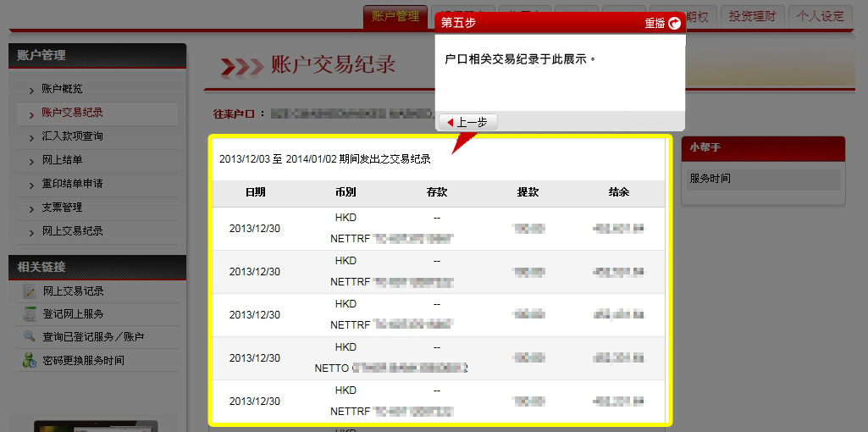868x432 pixels.
Task: Click the magnifier icon beside 查询已登记服务
Action: [29, 337]
